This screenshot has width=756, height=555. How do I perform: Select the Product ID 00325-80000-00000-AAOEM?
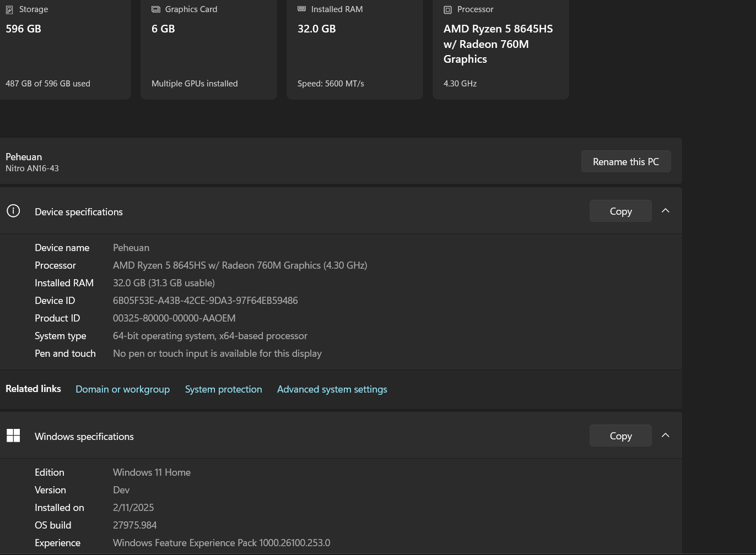(174, 318)
